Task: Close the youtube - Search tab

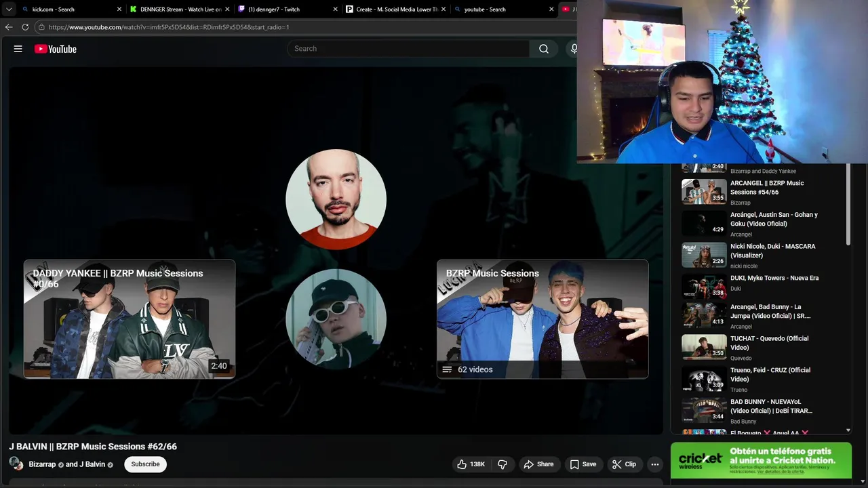Action: pos(553,9)
